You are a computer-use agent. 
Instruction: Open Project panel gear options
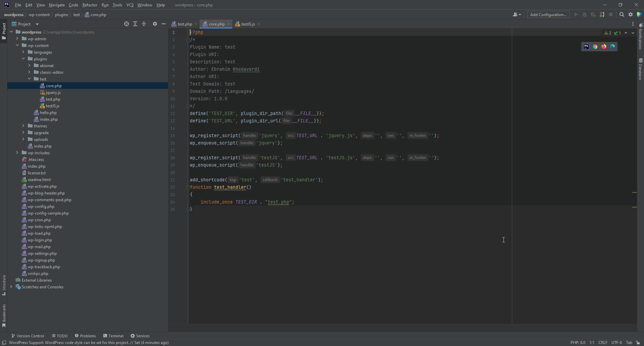tap(155, 24)
